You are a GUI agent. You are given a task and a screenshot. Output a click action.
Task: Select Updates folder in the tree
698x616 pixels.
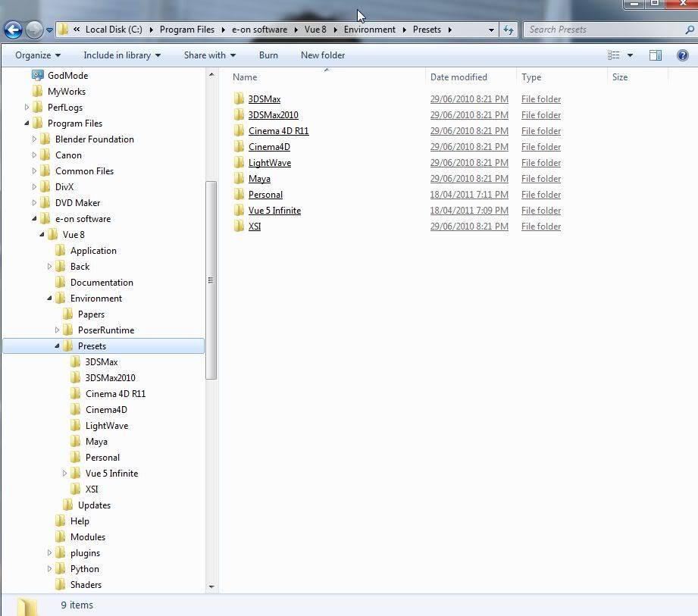coord(94,505)
